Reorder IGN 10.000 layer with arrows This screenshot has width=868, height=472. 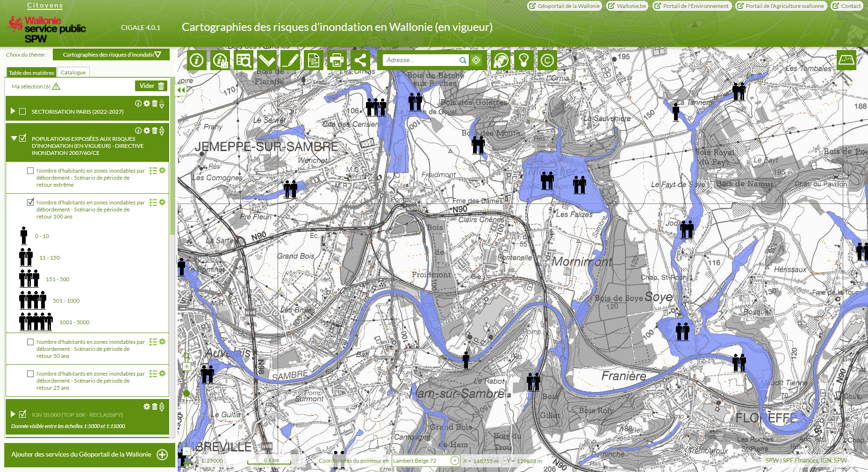coord(162,407)
